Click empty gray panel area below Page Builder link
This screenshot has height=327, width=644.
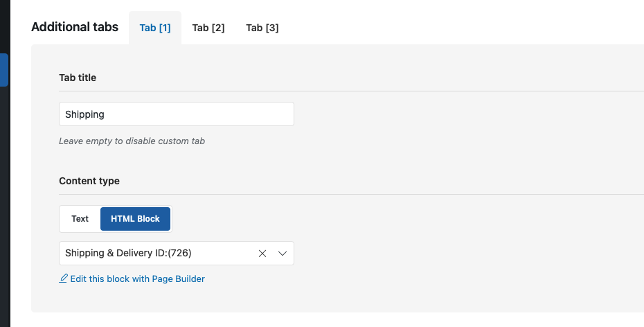[328, 299]
